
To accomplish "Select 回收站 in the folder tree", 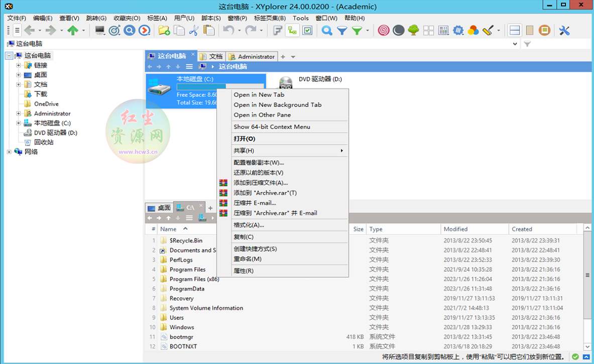I will click(44, 142).
